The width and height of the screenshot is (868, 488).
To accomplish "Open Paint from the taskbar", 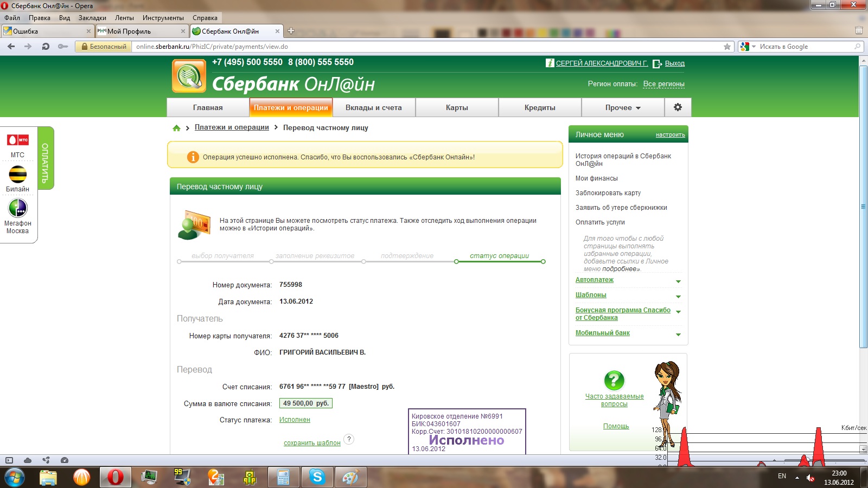I will point(350,477).
